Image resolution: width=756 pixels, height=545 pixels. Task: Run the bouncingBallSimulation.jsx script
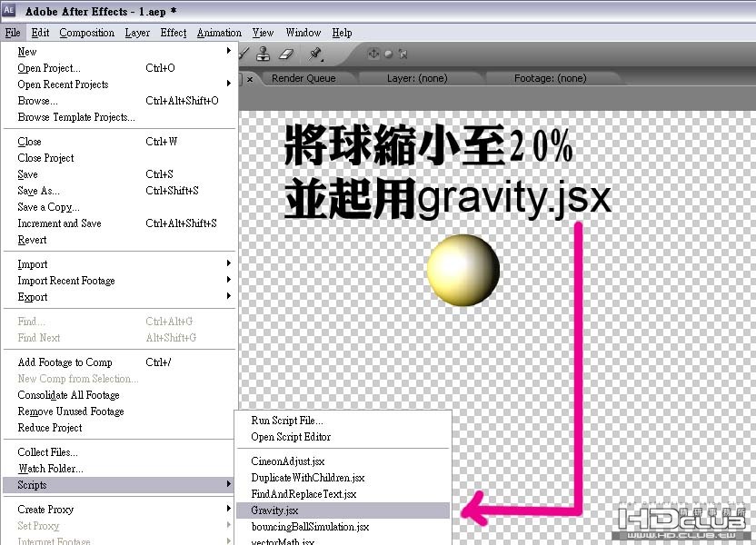[343, 527]
